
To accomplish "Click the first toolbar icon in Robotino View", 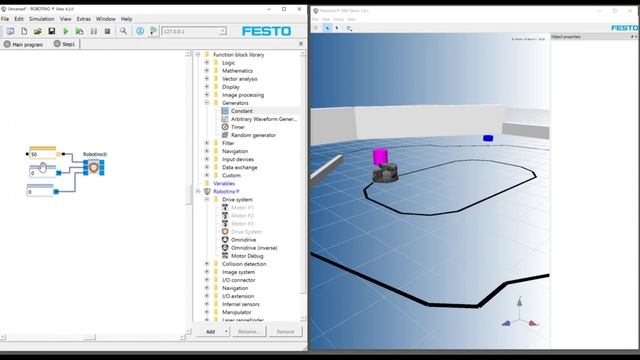I will point(10,31).
